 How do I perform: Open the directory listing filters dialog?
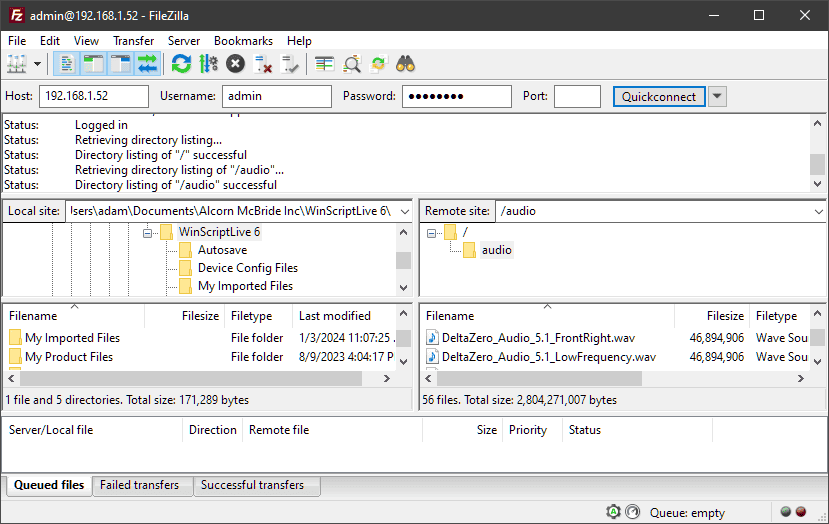[x=324, y=64]
